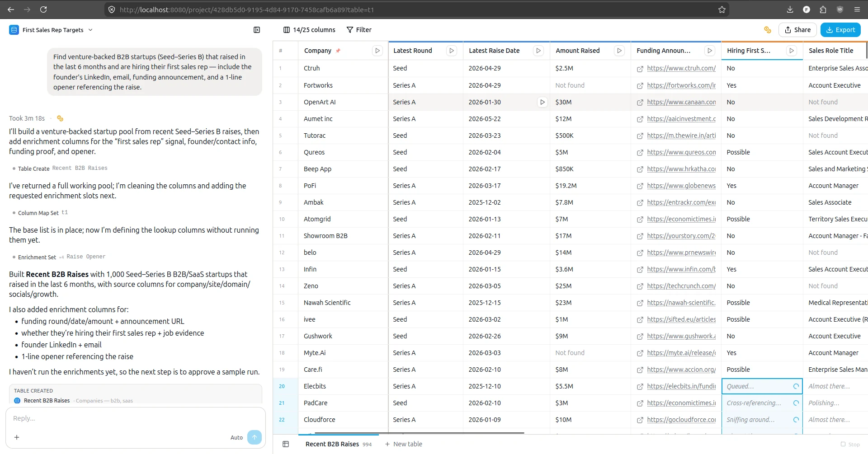Click the Export button
Viewport: 868px width, 454px height.
pyautogui.click(x=840, y=30)
